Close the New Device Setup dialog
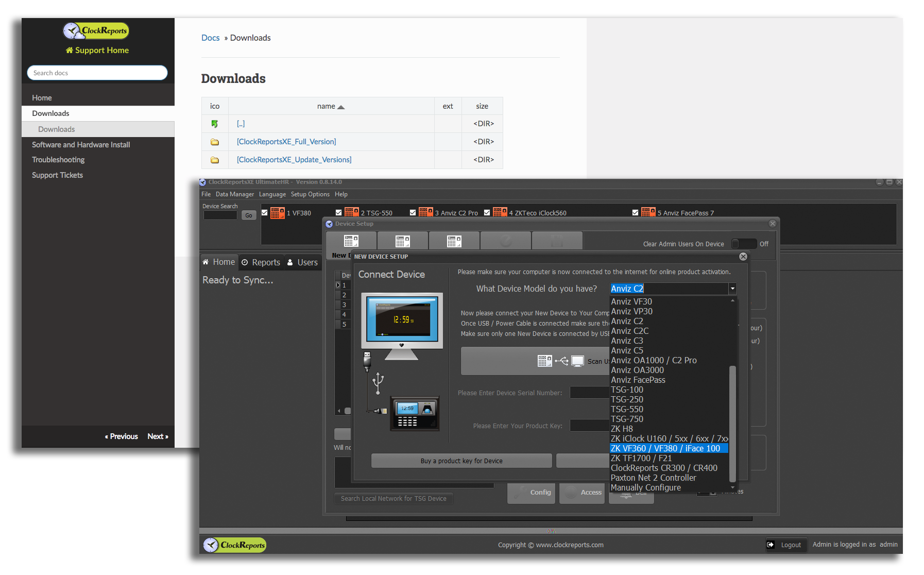 coord(743,257)
